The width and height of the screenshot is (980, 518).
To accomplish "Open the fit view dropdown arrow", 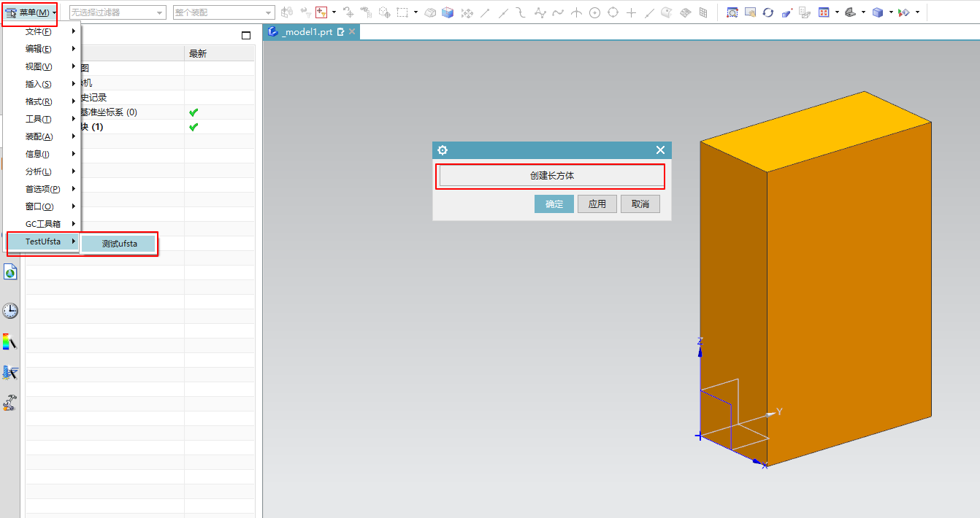I will click(837, 12).
